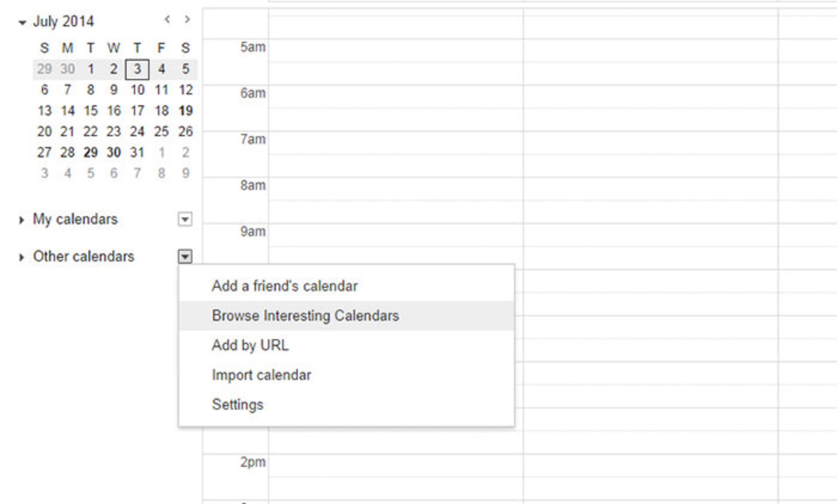837x504 pixels.
Task: Open Settings from the calendar menu
Action: (x=237, y=404)
